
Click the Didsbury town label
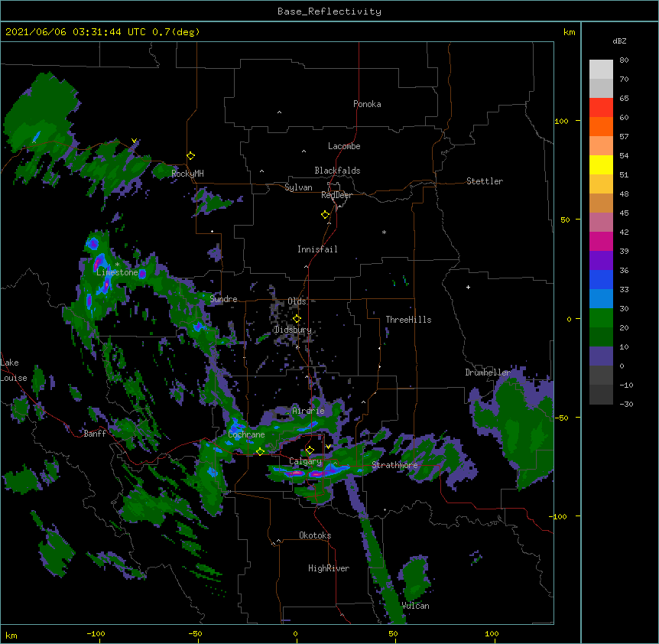click(293, 330)
